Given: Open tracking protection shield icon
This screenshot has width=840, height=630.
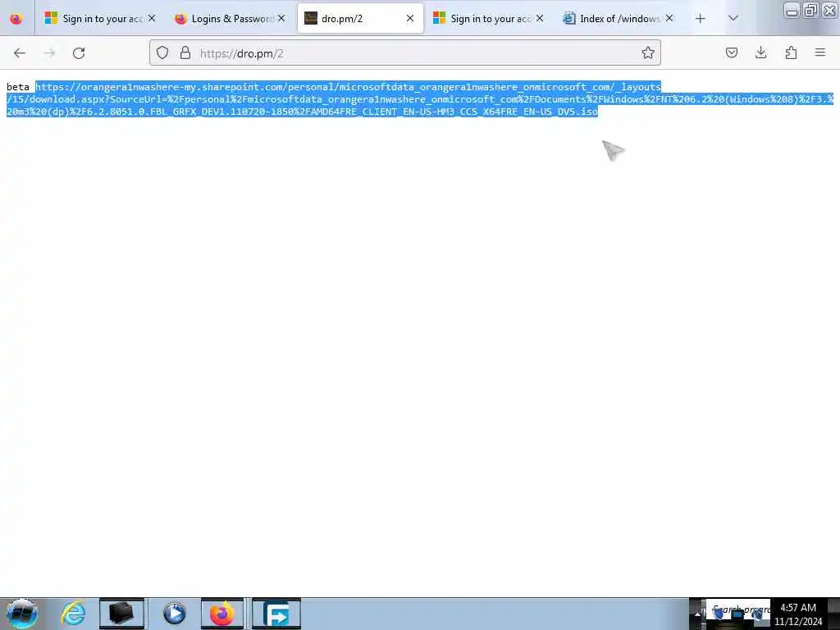Looking at the screenshot, I should pos(162,52).
